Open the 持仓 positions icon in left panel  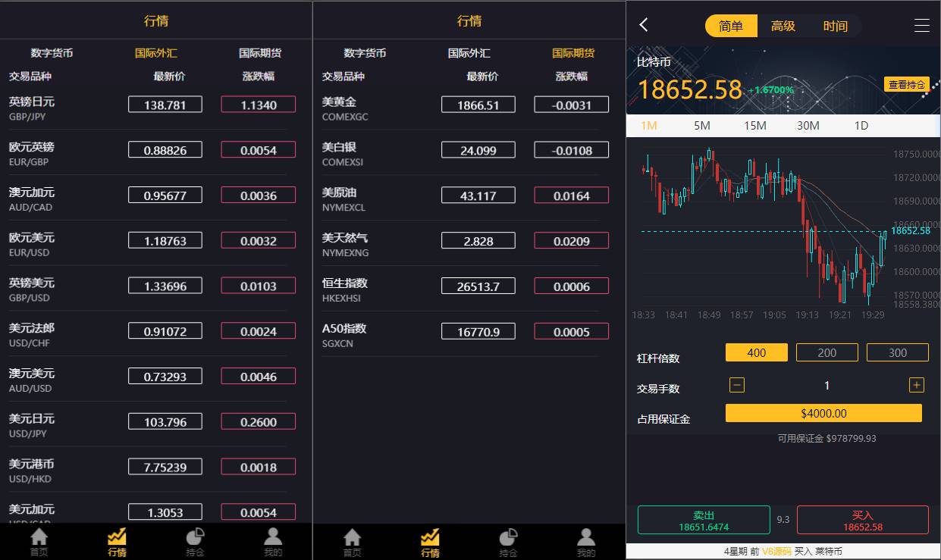click(195, 540)
